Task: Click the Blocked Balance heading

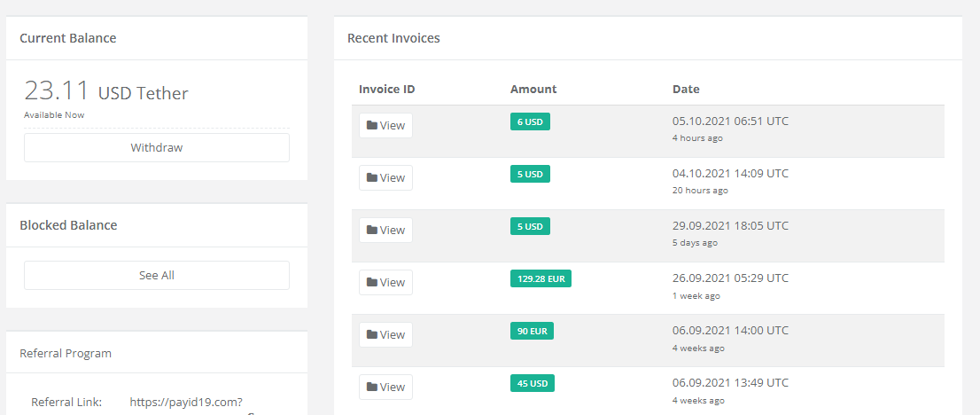Action: point(69,225)
